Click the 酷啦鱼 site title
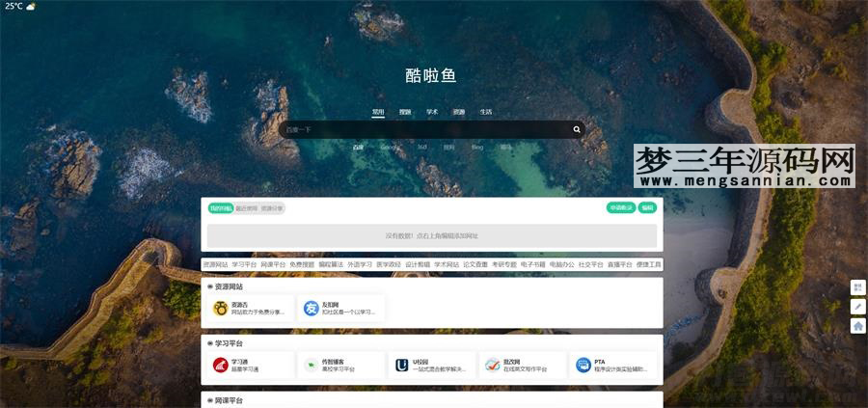This screenshot has height=408, width=868. coord(431,75)
